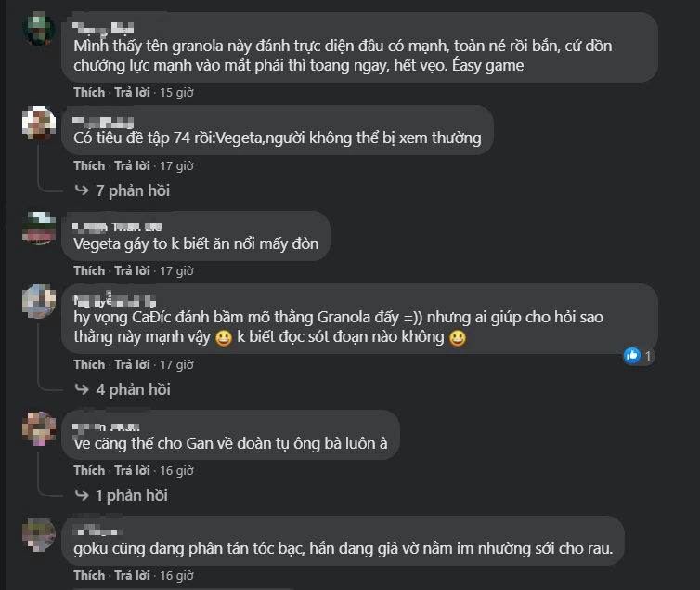
Task: Open avatar beside the goku tóc bạc comment
Action: 39,534
